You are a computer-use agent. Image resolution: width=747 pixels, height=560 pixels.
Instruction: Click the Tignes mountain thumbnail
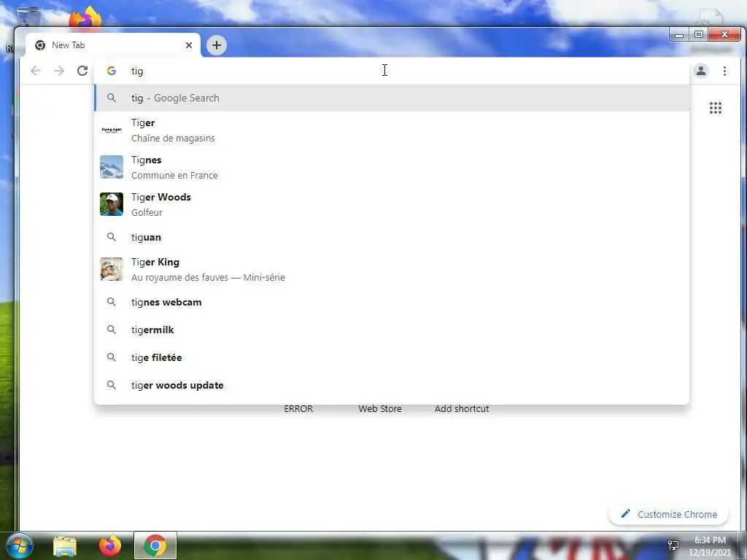tap(112, 167)
